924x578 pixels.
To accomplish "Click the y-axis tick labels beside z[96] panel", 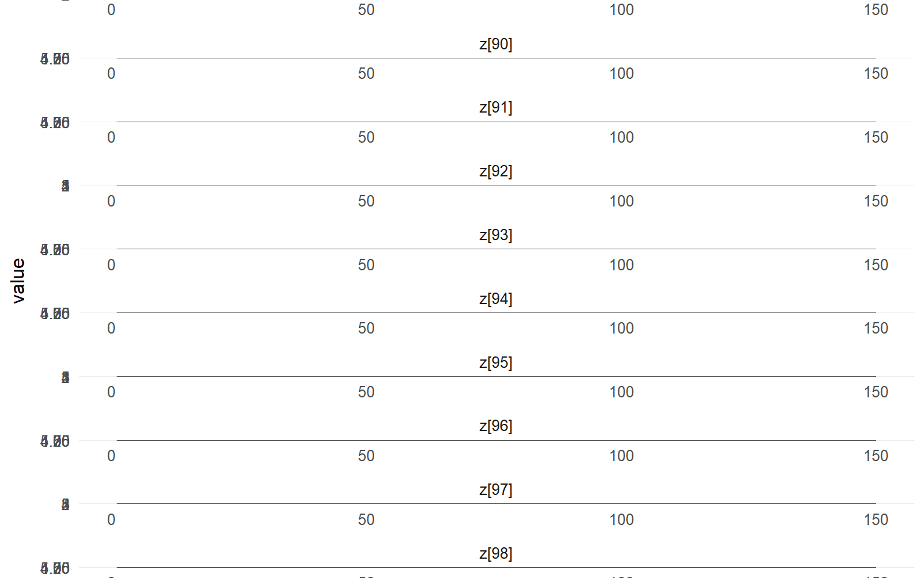I will pos(55,441).
